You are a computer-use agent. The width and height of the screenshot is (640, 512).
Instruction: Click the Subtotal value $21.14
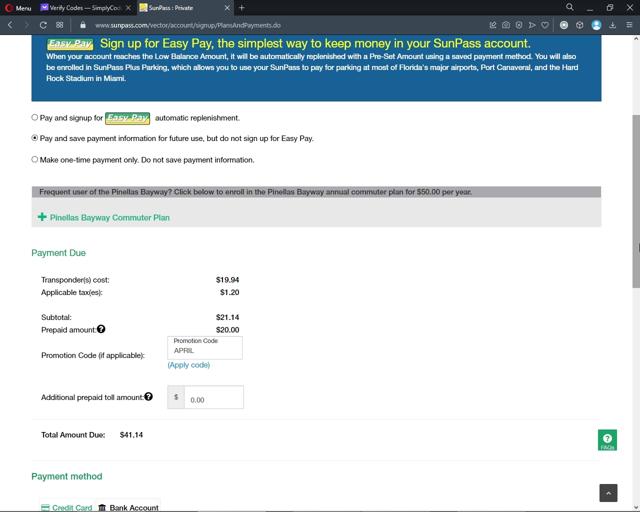[227, 317]
